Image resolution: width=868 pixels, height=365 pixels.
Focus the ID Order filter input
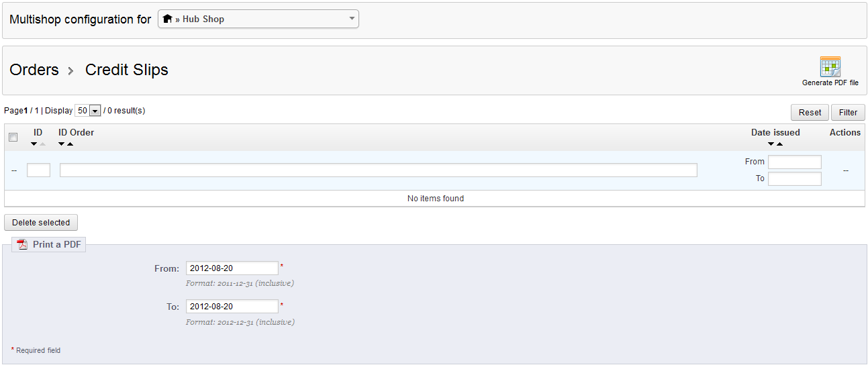coord(378,170)
